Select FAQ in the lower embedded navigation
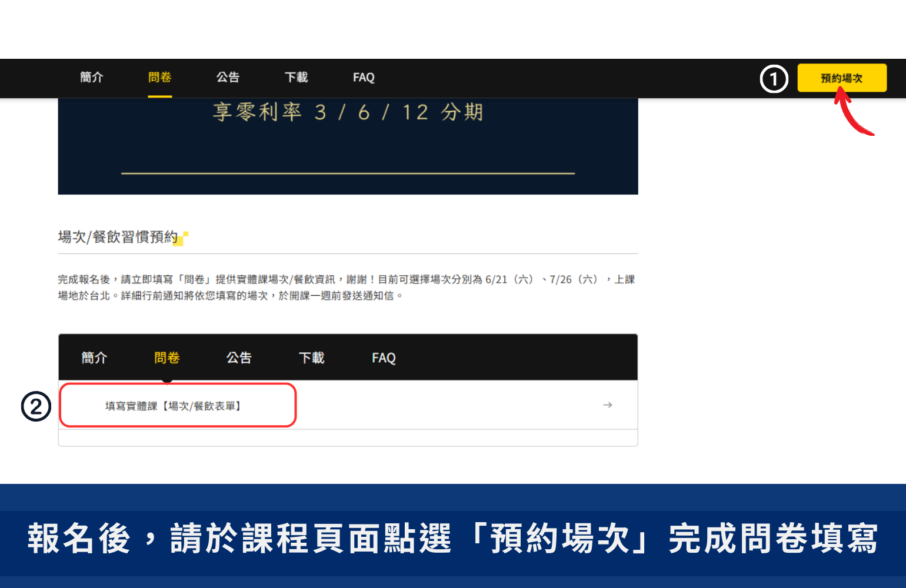 pyautogui.click(x=384, y=358)
